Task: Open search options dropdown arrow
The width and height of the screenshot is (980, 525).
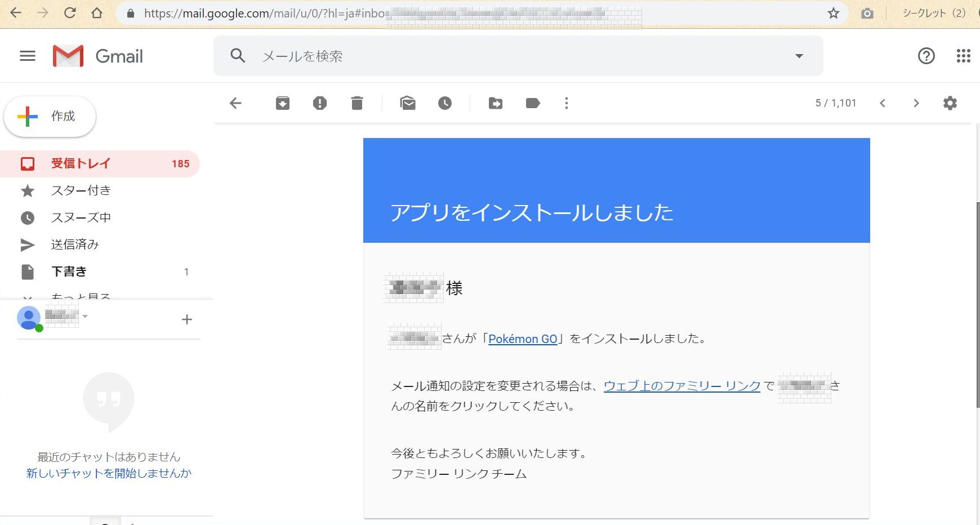Action: 799,56
